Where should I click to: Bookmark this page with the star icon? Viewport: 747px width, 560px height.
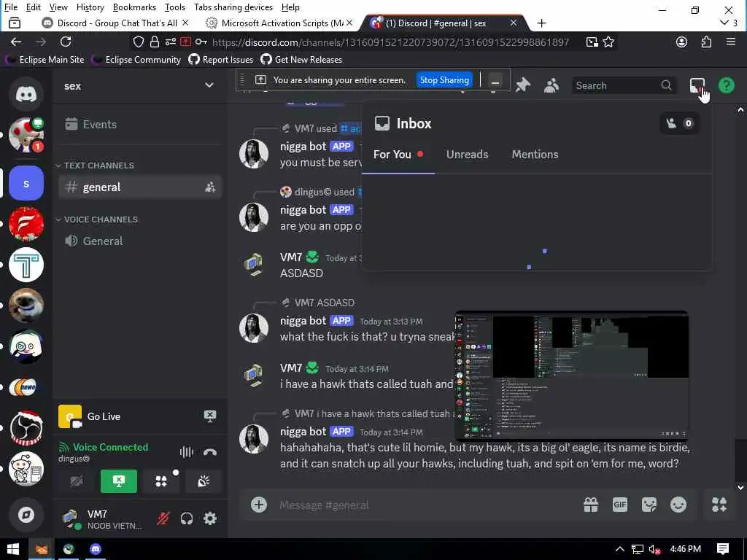click(608, 42)
